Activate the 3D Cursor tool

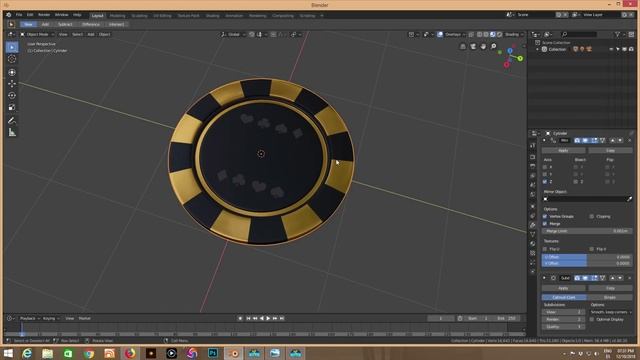tap(12, 59)
